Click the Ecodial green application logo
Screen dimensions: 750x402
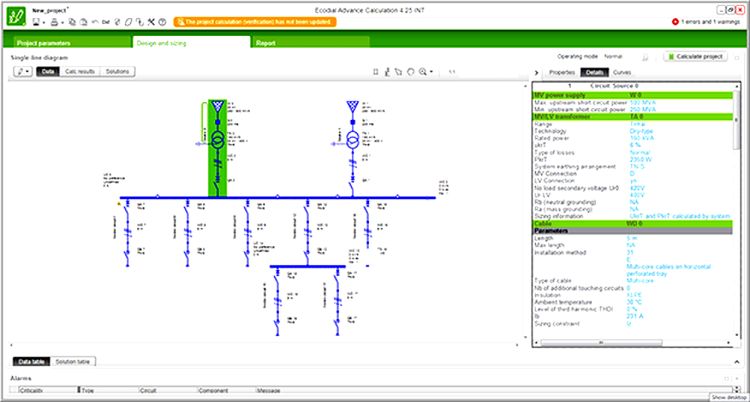(x=16, y=16)
